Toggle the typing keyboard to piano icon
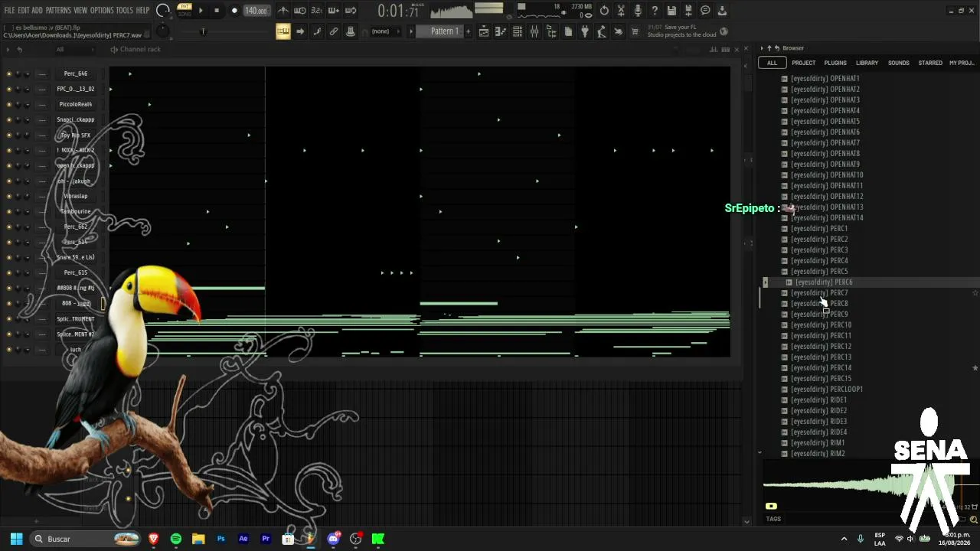Viewport: 980px width, 551px height. [283, 31]
